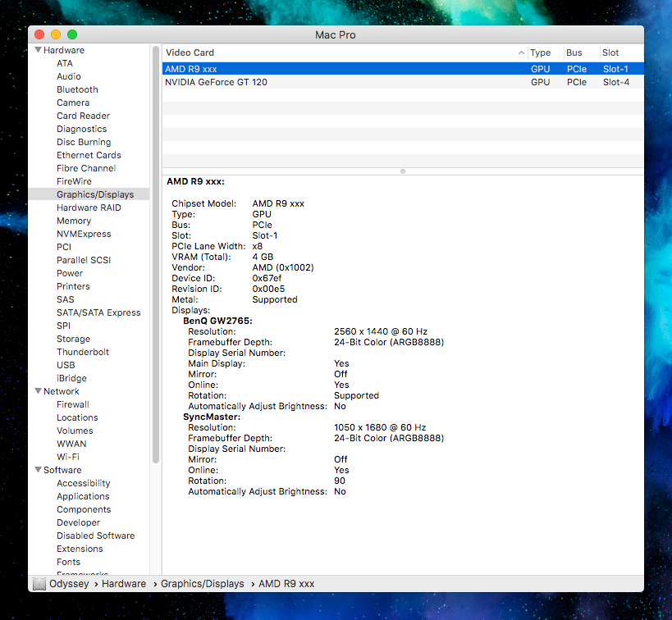Viewport: 672px width, 620px height.
Task: Select Audio in the sidebar
Action: [69, 76]
